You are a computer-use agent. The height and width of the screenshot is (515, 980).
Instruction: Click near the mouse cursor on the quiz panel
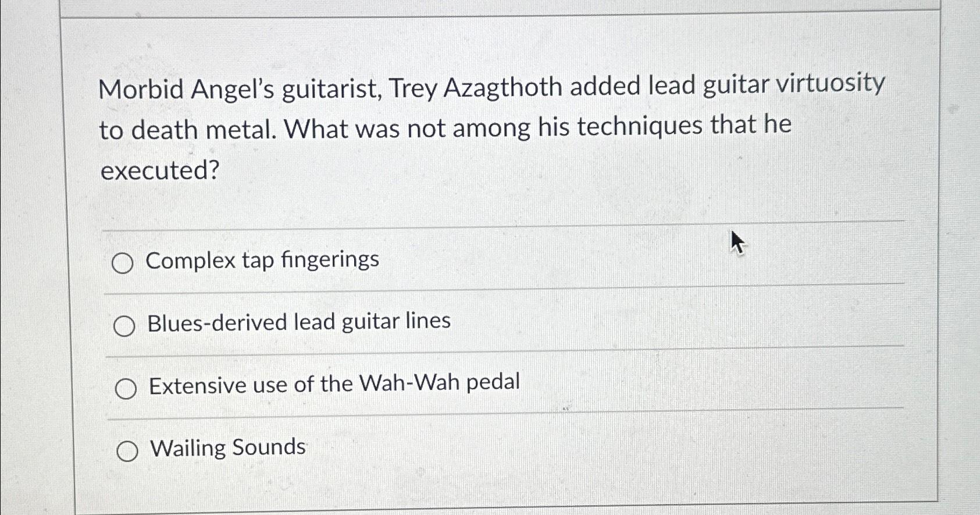point(736,240)
